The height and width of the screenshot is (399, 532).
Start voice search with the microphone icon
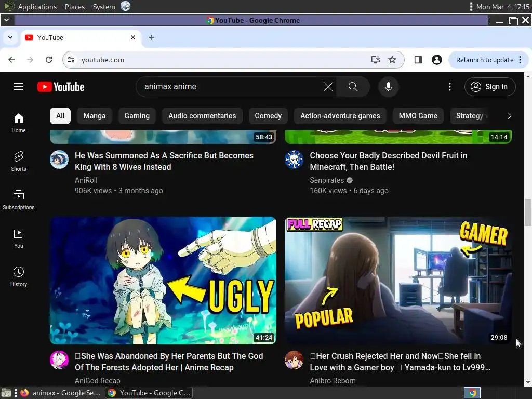click(x=389, y=87)
